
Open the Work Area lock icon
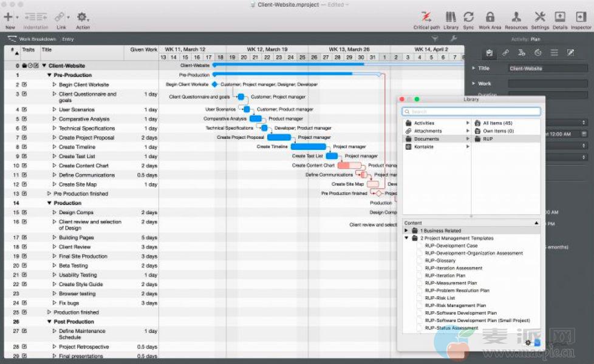click(x=490, y=17)
